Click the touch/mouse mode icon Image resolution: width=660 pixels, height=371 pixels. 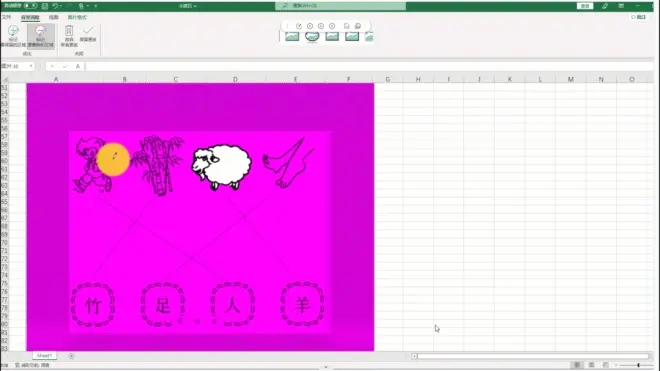(x=81, y=6)
